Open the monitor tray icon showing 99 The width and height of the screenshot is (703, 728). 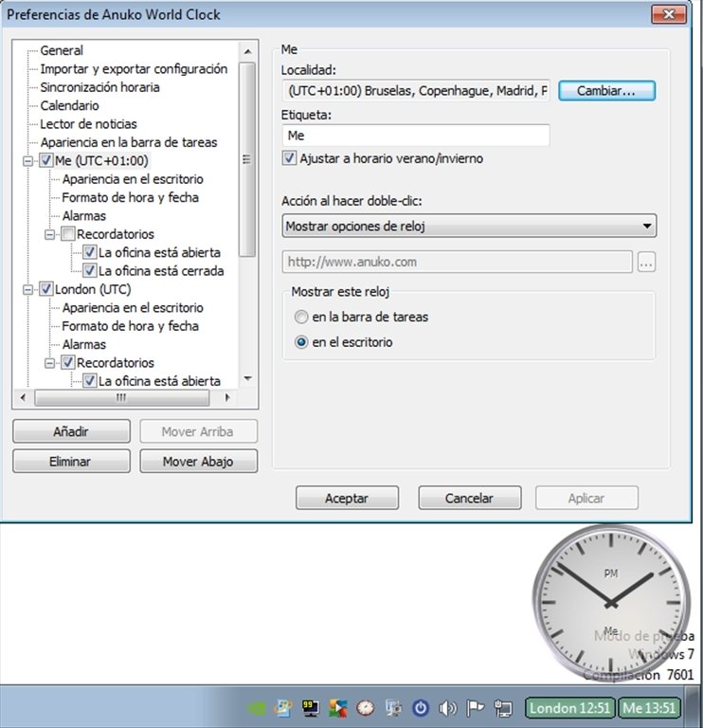[310, 708]
